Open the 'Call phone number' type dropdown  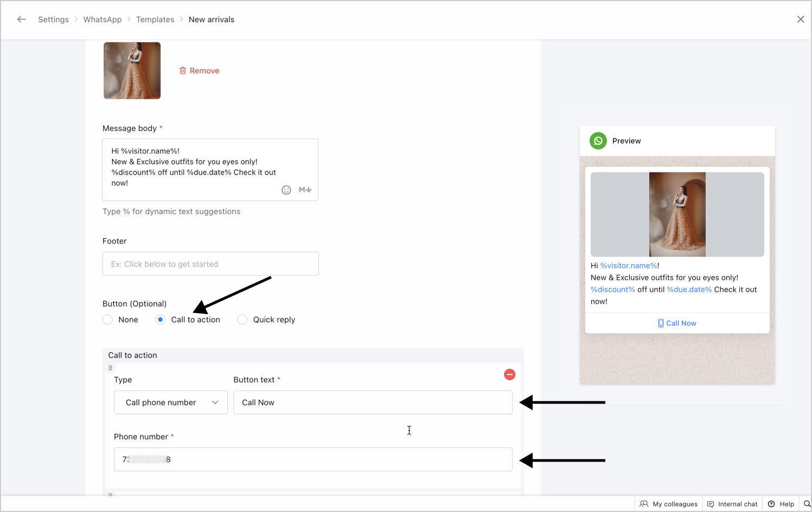coord(171,402)
